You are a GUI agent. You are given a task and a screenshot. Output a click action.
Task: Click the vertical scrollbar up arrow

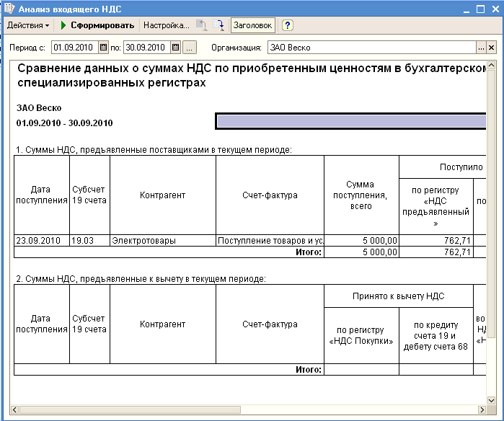click(x=491, y=65)
